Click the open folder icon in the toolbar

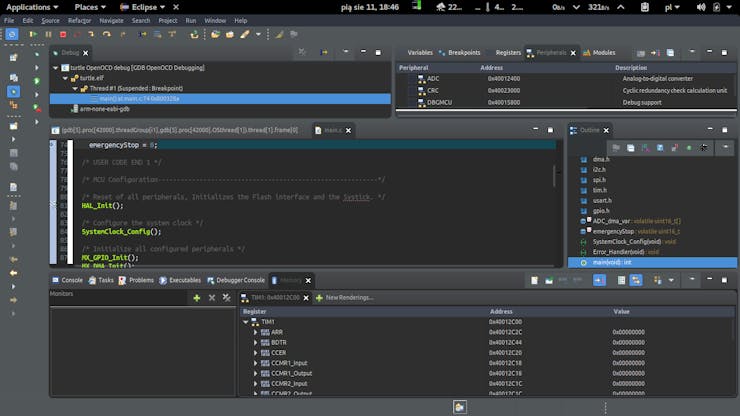point(216,34)
